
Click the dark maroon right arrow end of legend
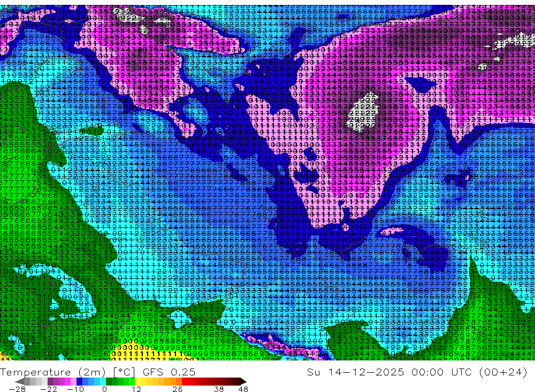(243, 381)
